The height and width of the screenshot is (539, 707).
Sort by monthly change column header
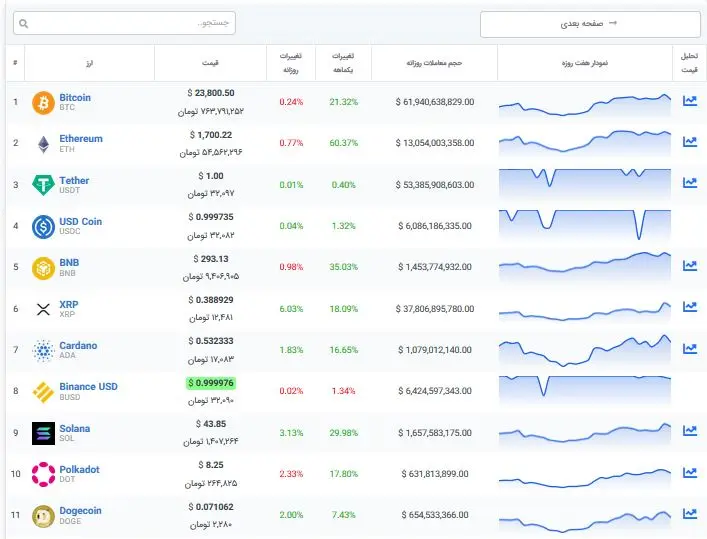click(x=343, y=63)
